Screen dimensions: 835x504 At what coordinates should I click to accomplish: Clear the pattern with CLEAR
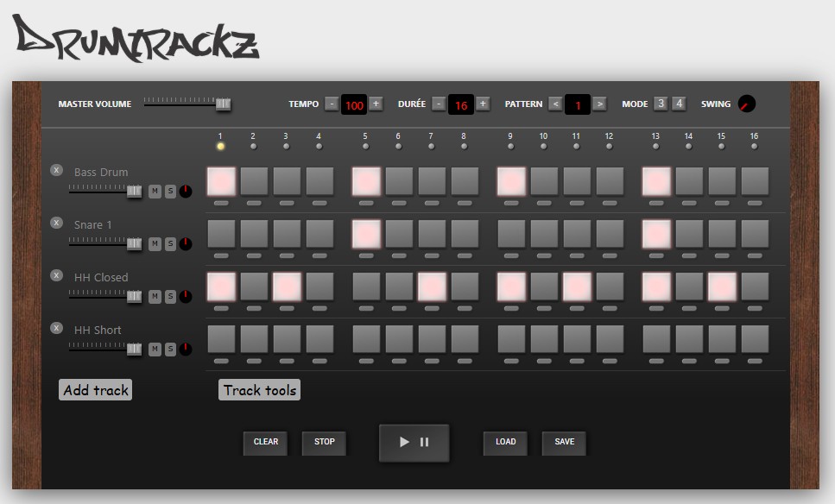(266, 442)
